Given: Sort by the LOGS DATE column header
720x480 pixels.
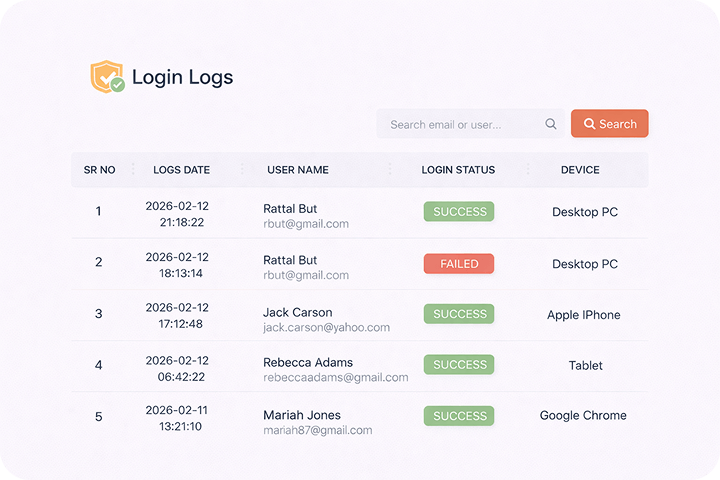Looking at the screenshot, I should (181, 170).
